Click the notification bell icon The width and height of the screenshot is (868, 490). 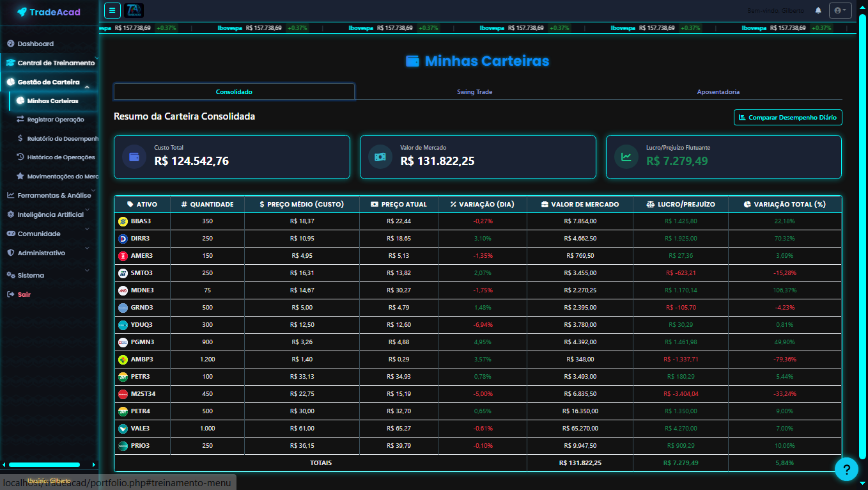click(x=818, y=10)
